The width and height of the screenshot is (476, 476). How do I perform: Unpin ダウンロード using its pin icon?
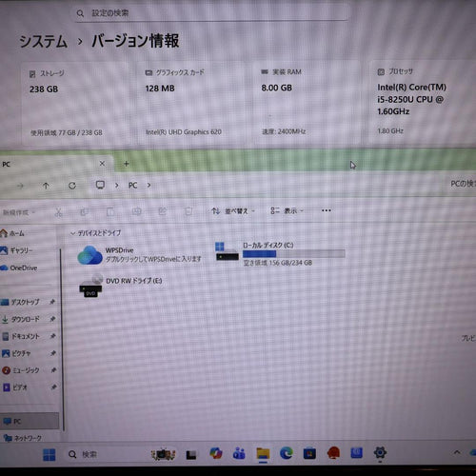(x=52, y=319)
